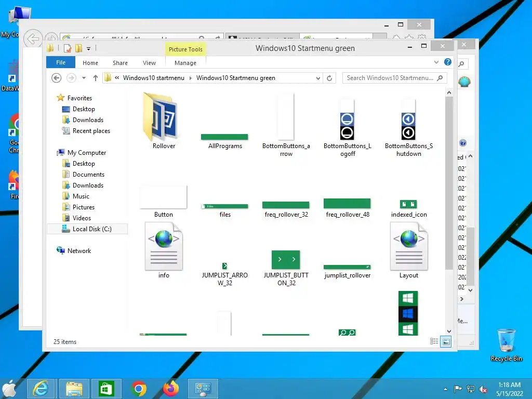Open Desktop under Favorites
This screenshot has height=399, width=532.
coord(78,109)
